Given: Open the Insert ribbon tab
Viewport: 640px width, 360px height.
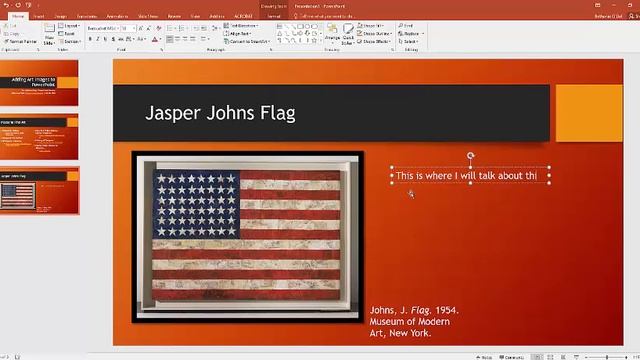Looking at the screenshot, I should pyautogui.click(x=39, y=16).
